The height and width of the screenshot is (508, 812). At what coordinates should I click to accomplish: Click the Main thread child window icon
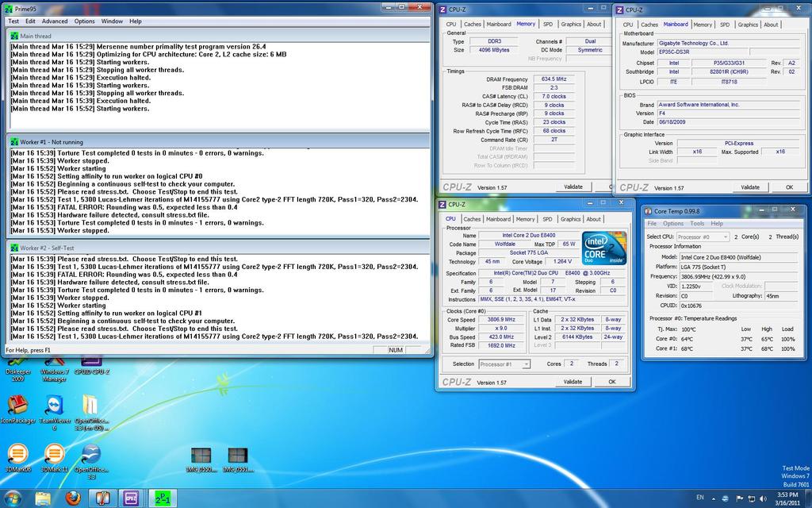[14, 36]
